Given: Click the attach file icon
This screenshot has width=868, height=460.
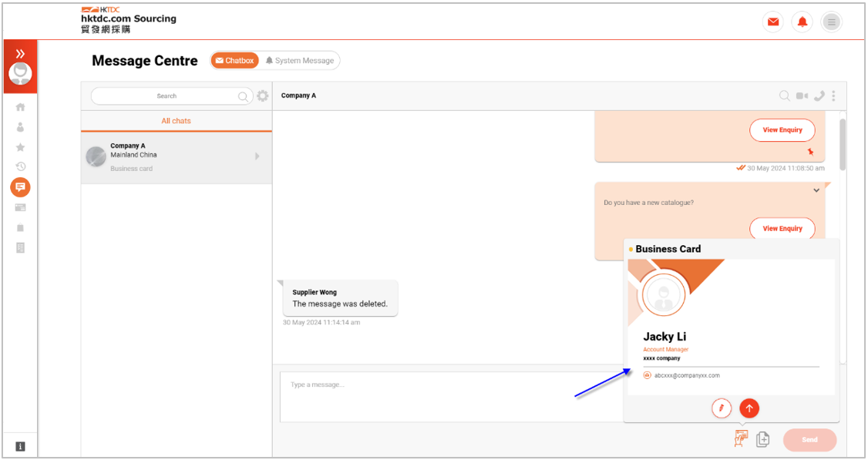Looking at the screenshot, I should point(763,439).
